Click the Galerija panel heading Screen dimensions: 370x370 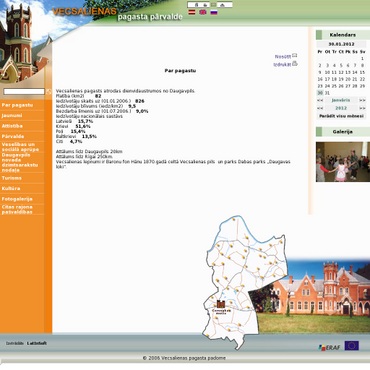click(343, 132)
